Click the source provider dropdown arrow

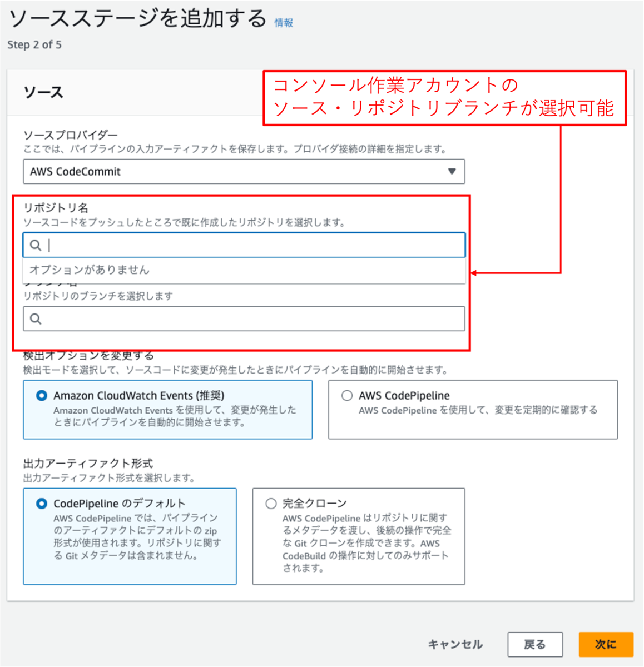click(x=452, y=171)
